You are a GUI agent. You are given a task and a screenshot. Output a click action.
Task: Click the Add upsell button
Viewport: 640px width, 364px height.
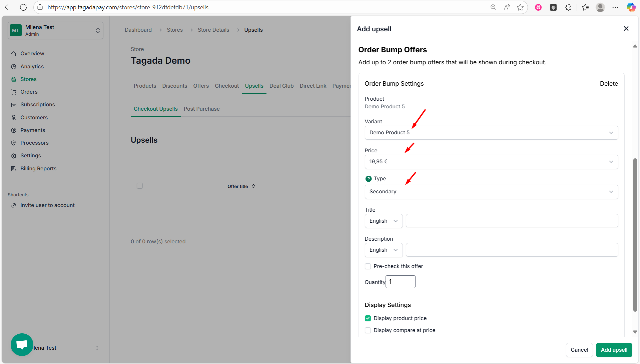pyautogui.click(x=614, y=350)
